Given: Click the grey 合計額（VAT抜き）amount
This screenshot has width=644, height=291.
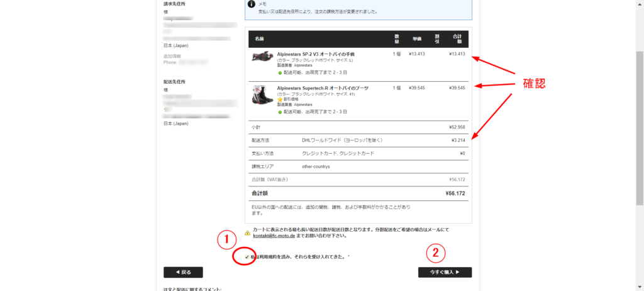Looking at the screenshot, I should (x=457, y=180).
